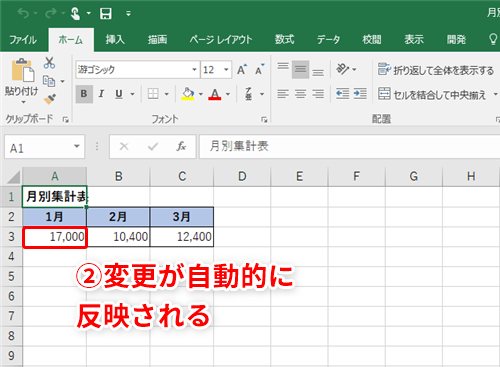Select the ホーム tab

coord(71,40)
